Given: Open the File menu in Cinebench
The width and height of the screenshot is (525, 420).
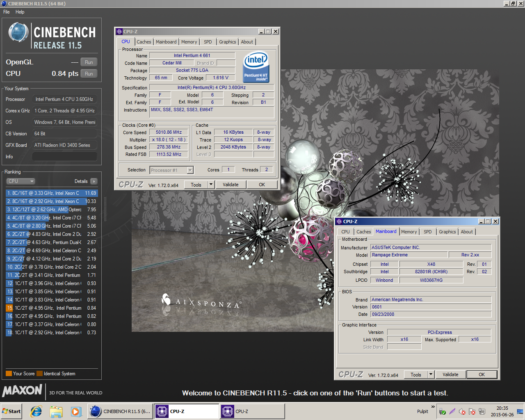Looking at the screenshot, I should coord(7,12).
